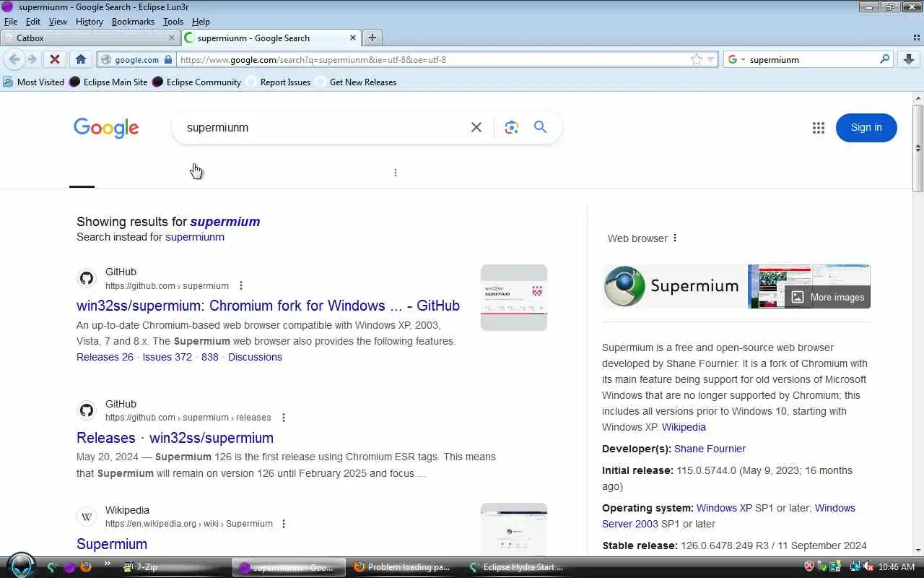Open the Downloads arrow button
This screenshot has width=924, height=578.
coord(909,59)
